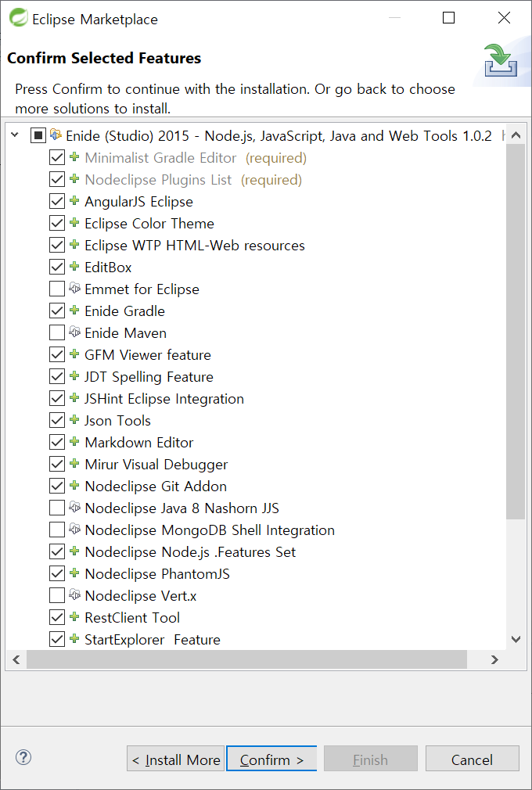The image size is (532, 790).
Task: Click the Cancel button
Action: [472, 759]
